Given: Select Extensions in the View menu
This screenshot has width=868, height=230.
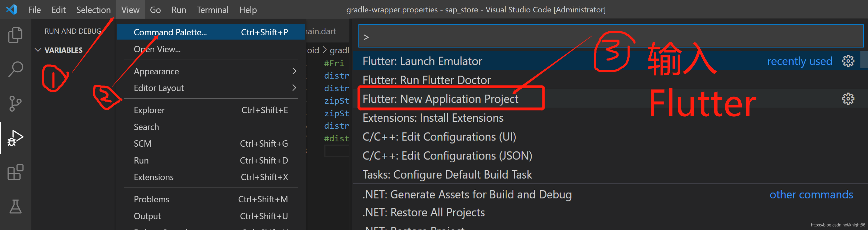Looking at the screenshot, I should tap(211, 177).
